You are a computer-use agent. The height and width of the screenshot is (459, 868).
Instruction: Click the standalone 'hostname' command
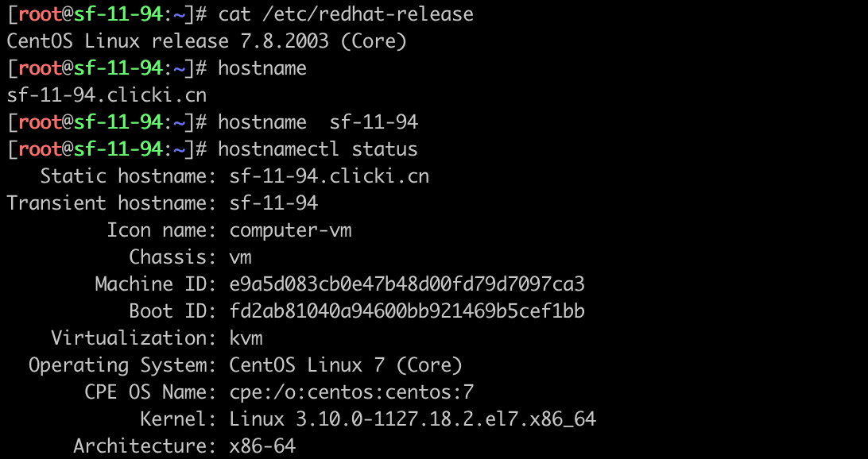262,68
